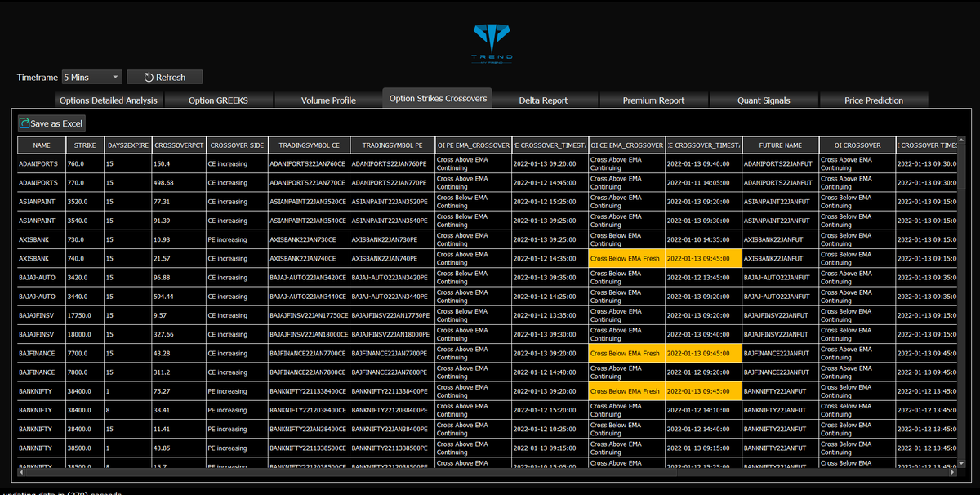Click the TRADINGSYMBOL PE column header
This screenshot has height=495, width=980.
(392, 145)
